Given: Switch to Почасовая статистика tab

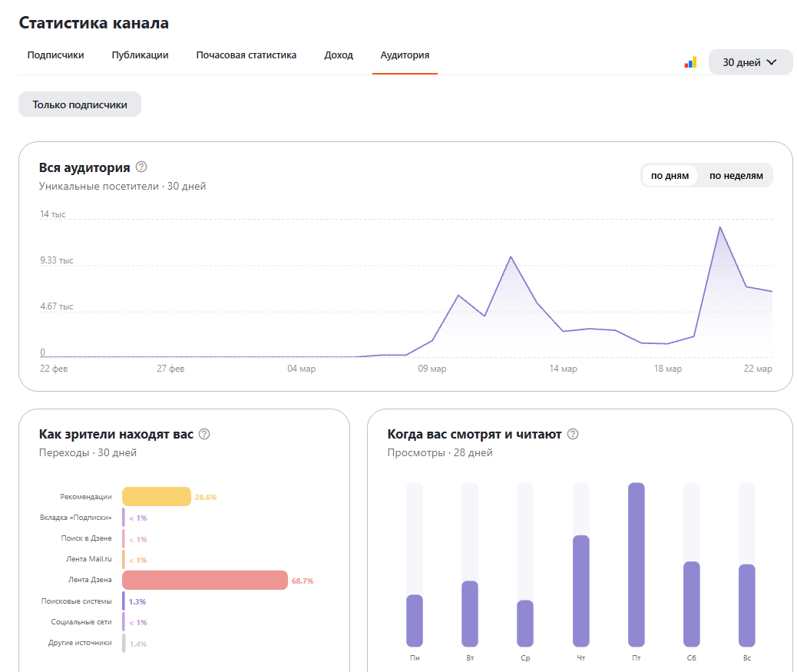Looking at the screenshot, I should tap(246, 55).
